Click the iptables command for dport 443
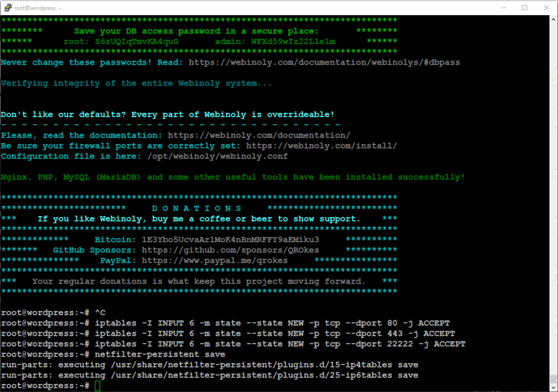558x392 pixels. (x=275, y=334)
